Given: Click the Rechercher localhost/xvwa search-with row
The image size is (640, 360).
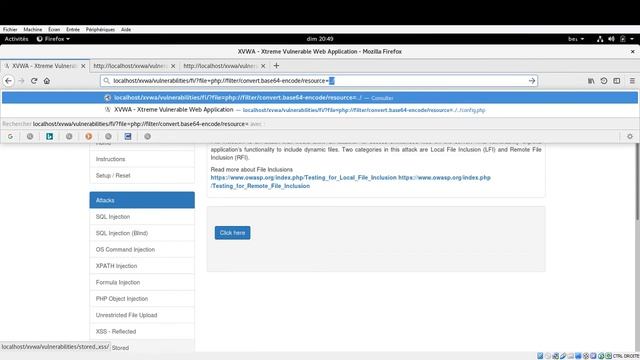Looking at the screenshot, I should click(320, 124).
